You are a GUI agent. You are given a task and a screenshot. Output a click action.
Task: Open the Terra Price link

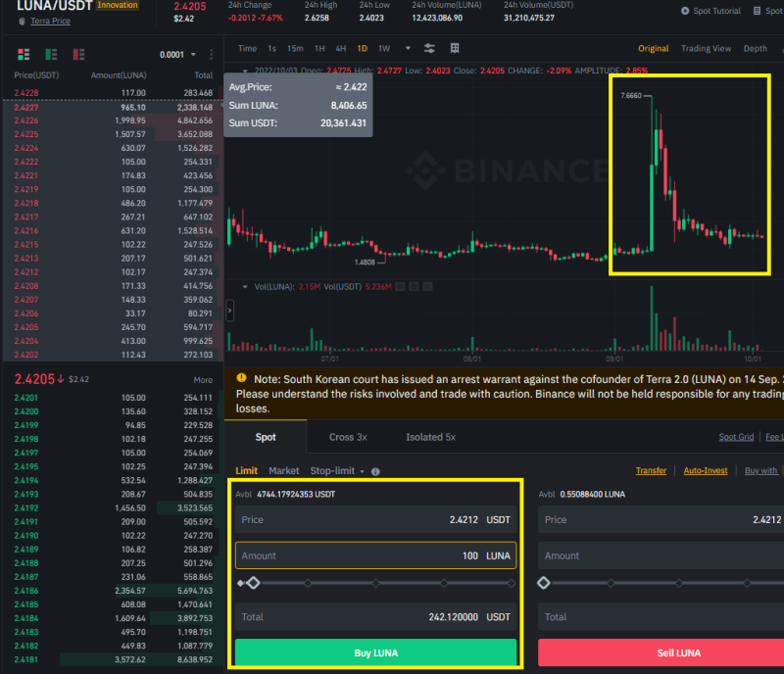coord(51,21)
